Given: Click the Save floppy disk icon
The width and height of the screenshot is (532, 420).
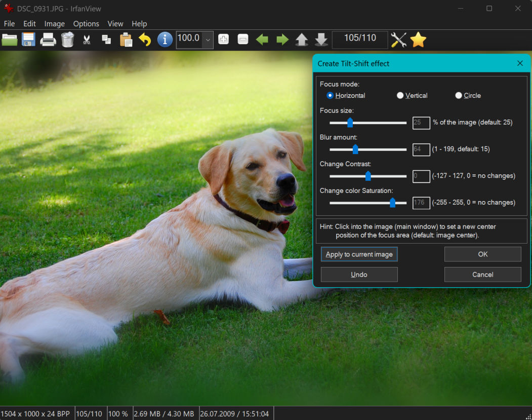Looking at the screenshot, I should coord(28,40).
